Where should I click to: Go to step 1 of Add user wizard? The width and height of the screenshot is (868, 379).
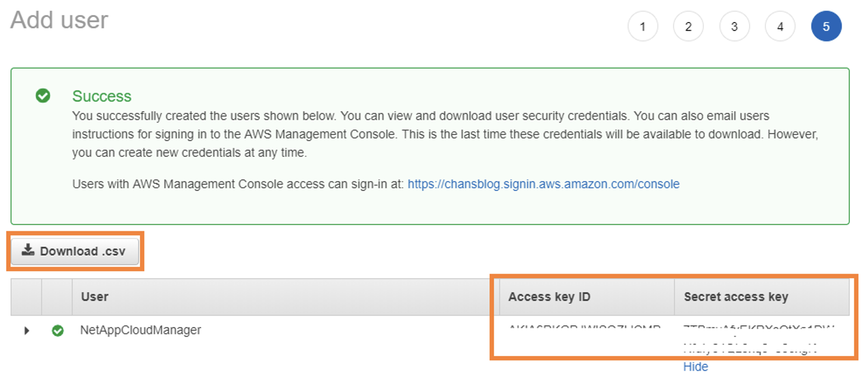(x=642, y=26)
